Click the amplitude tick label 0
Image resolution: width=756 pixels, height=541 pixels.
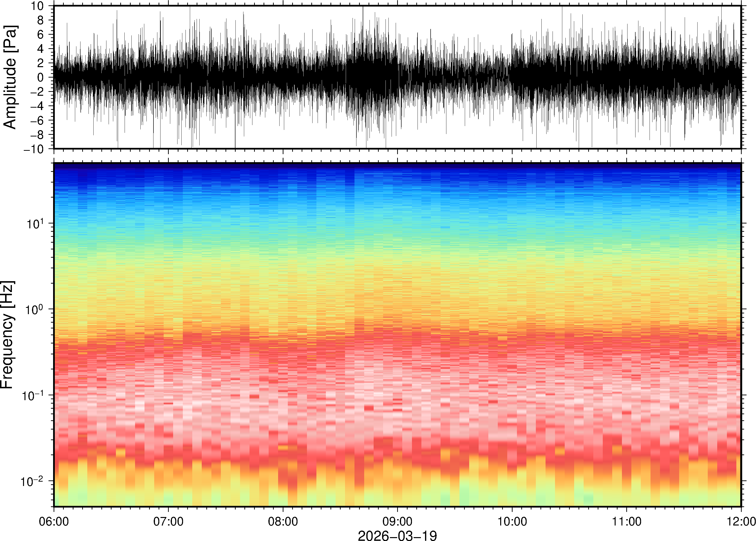tap(41, 78)
